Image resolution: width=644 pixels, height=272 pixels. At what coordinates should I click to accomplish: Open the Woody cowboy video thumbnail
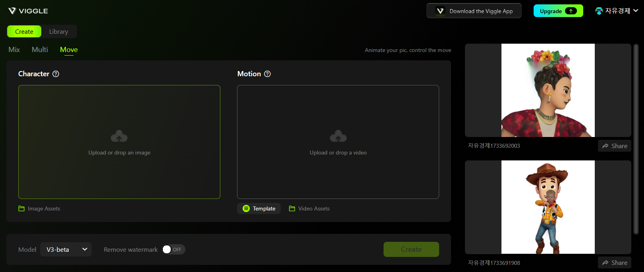point(548,207)
